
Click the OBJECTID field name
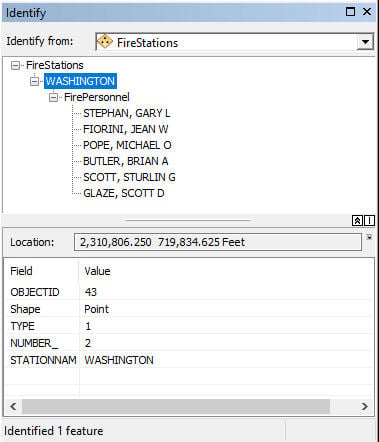click(x=35, y=292)
